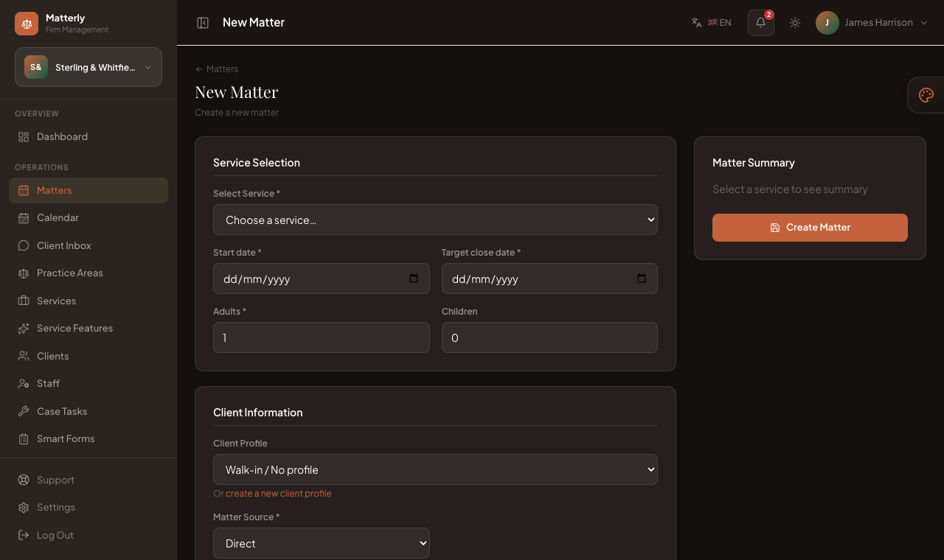The width and height of the screenshot is (944, 560).
Task: Expand the Matter Source dropdown
Action: (322, 543)
